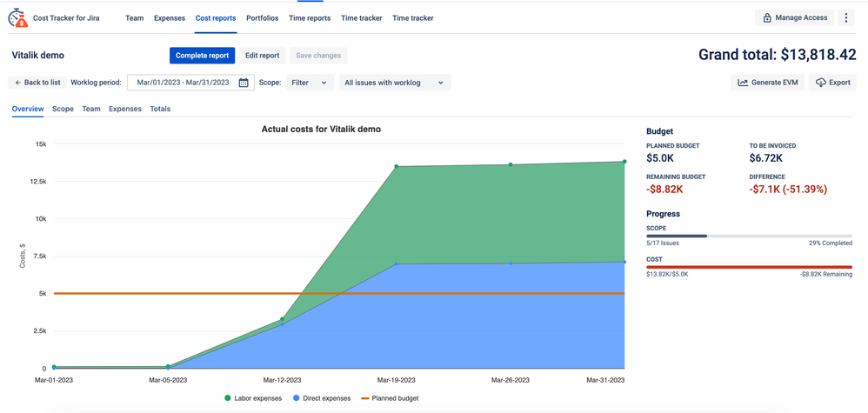
Task: Click the chart title Actual costs for Vitalik demo
Action: pos(321,130)
